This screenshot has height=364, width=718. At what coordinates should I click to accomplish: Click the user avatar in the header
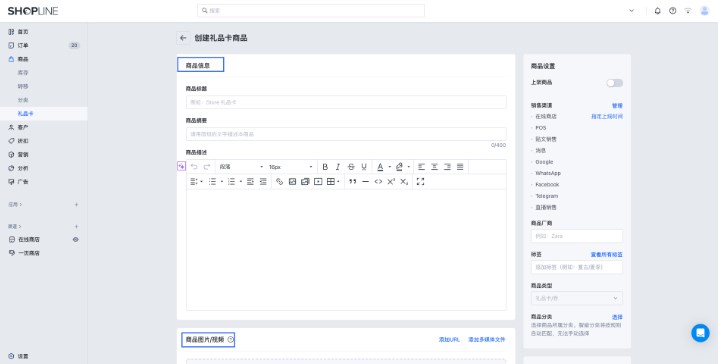click(704, 11)
